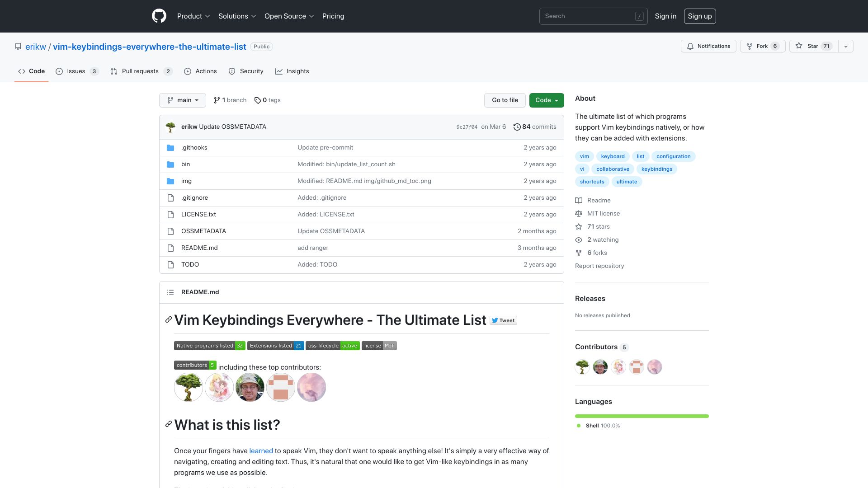This screenshot has height=488, width=868.
Task: Open the 84 commits link
Action: coord(535,127)
